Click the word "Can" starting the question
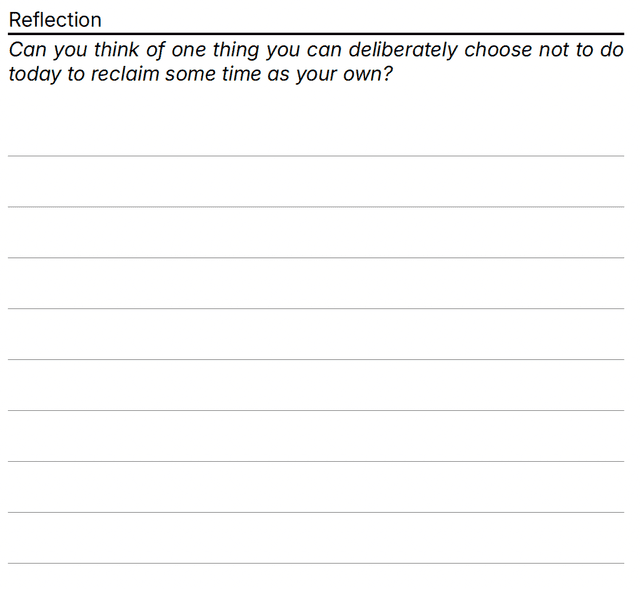The image size is (640, 589). pos(26,50)
